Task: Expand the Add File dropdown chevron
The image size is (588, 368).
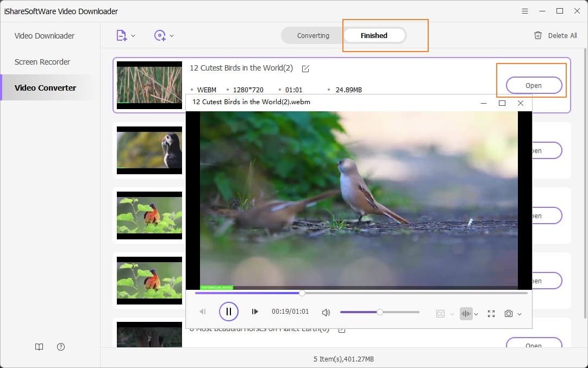Action: click(132, 35)
